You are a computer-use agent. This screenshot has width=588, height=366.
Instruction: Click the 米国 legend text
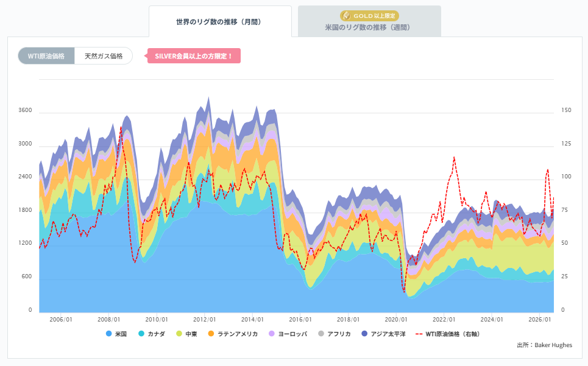tap(121, 334)
